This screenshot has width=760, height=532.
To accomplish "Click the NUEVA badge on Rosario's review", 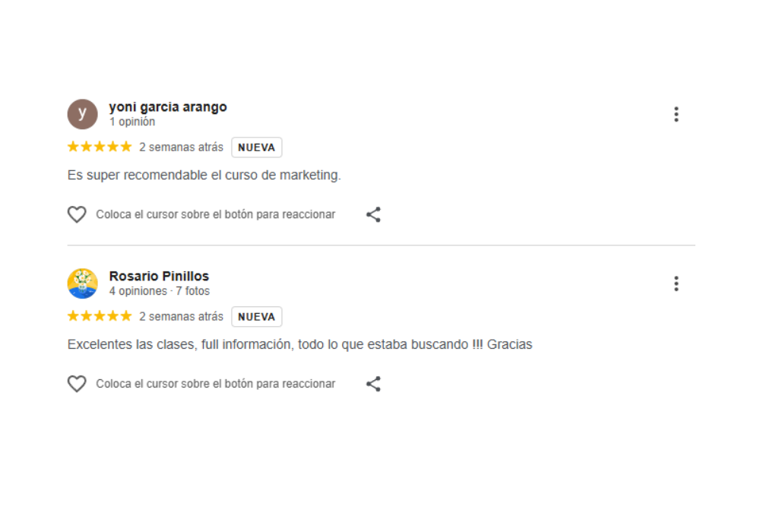I will coord(256,317).
